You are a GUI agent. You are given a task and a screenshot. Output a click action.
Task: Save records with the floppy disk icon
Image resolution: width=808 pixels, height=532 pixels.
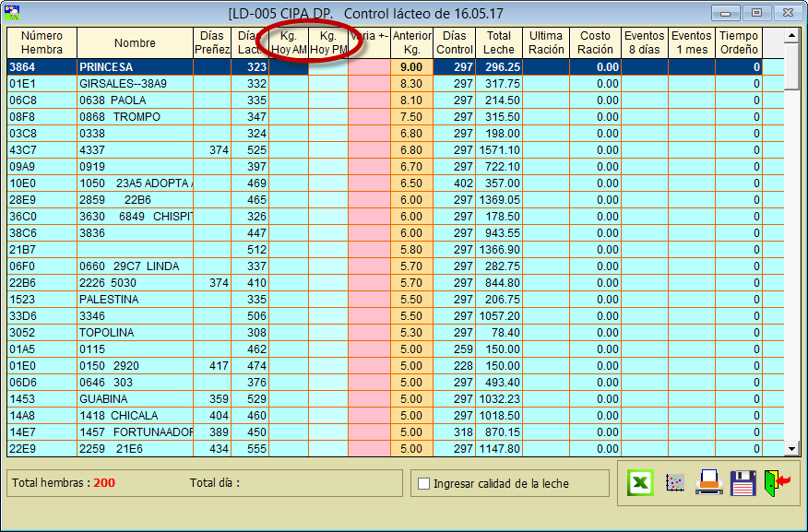[x=743, y=483]
